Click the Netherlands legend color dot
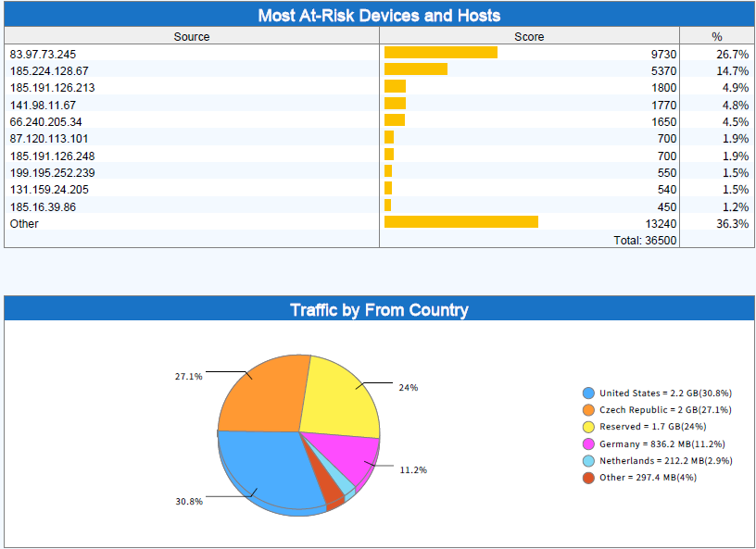756x549 pixels. click(588, 461)
